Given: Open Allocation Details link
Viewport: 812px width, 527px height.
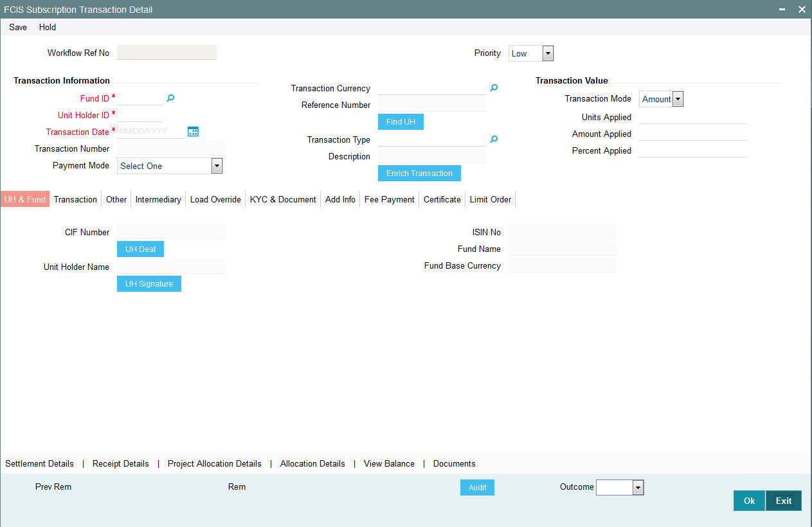Looking at the screenshot, I should [312, 463].
